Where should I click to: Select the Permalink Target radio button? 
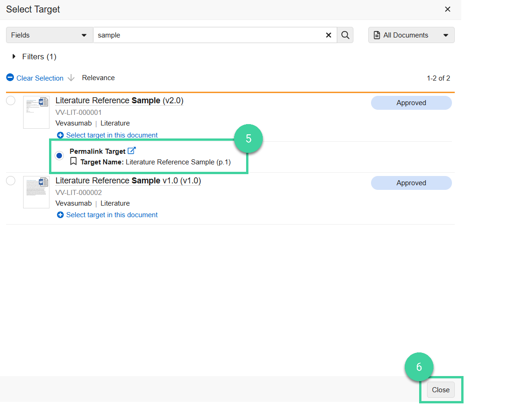point(59,156)
